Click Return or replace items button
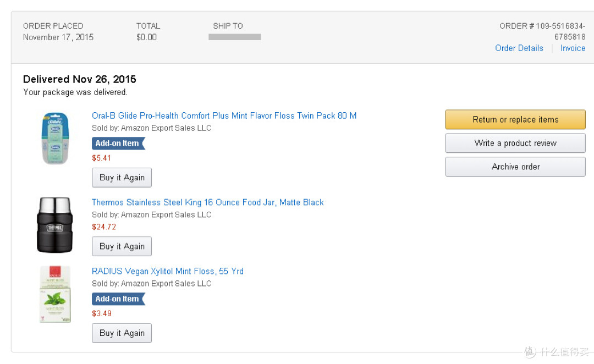Viewport: 594px width, 364px height. pos(515,120)
